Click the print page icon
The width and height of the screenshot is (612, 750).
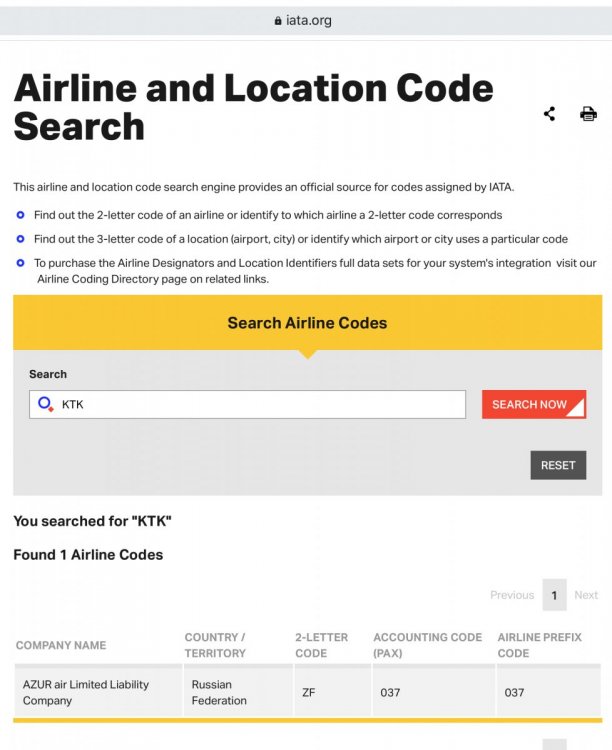pyautogui.click(x=588, y=114)
